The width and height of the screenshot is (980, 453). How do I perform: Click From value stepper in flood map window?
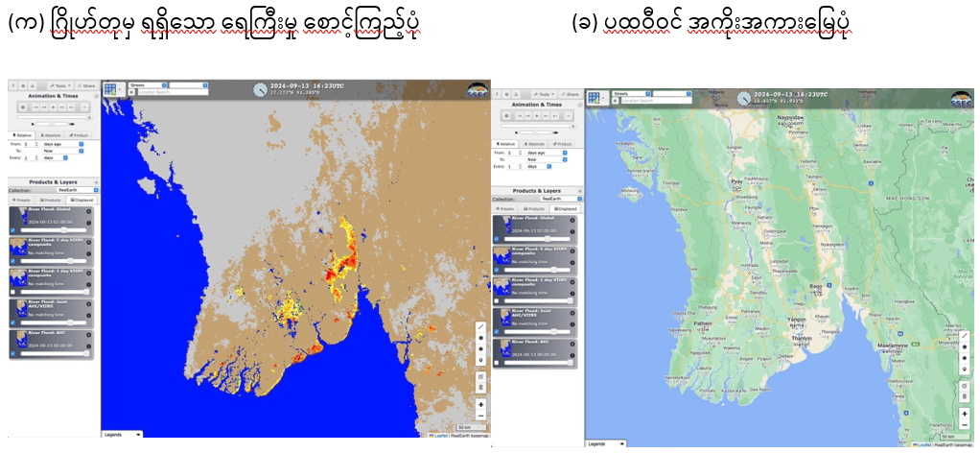[36, 144]
